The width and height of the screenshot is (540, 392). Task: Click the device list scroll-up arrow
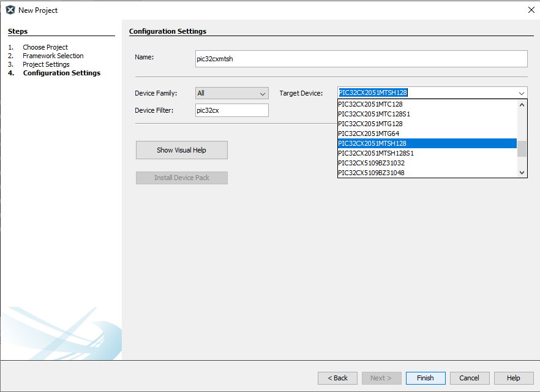click(522, 105)
